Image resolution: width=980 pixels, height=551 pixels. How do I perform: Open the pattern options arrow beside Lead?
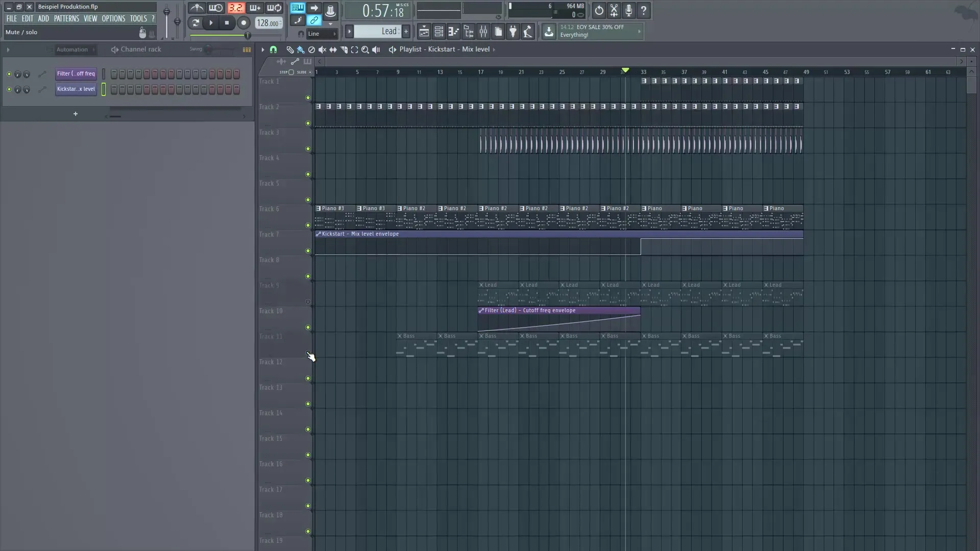350,31
